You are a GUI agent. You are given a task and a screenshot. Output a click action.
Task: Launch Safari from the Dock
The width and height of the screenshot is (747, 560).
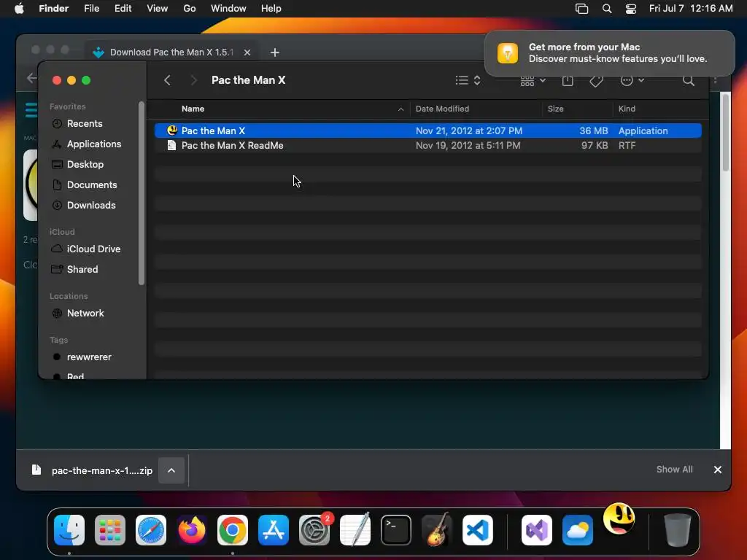click(x=151, y=530)
